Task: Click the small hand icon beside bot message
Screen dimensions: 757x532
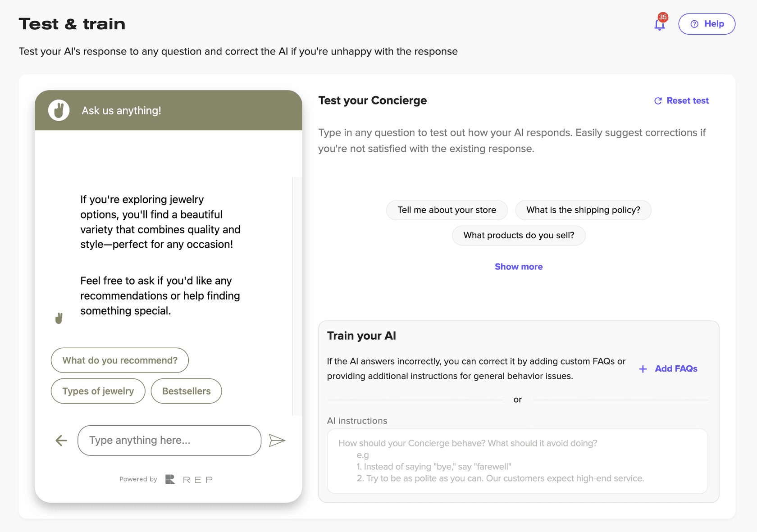Action: coord(59,318)
